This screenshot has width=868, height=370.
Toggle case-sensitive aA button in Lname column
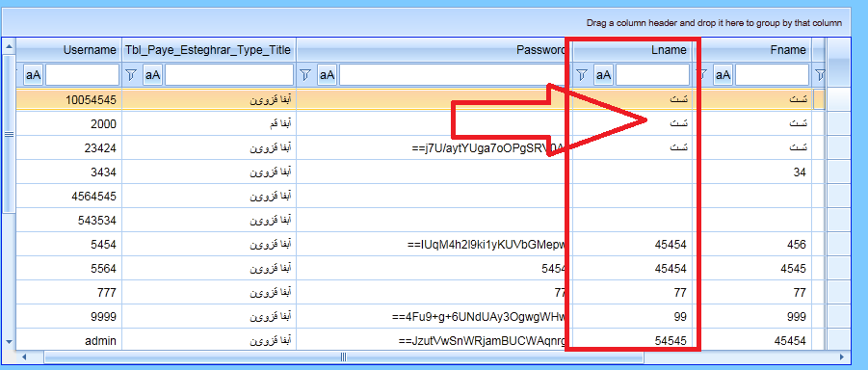pos(603,75)
